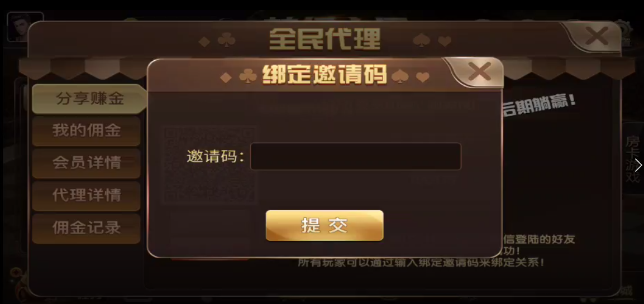Close the 绑定邀请码 dialog
644x304 pixels.
[479, 72]
